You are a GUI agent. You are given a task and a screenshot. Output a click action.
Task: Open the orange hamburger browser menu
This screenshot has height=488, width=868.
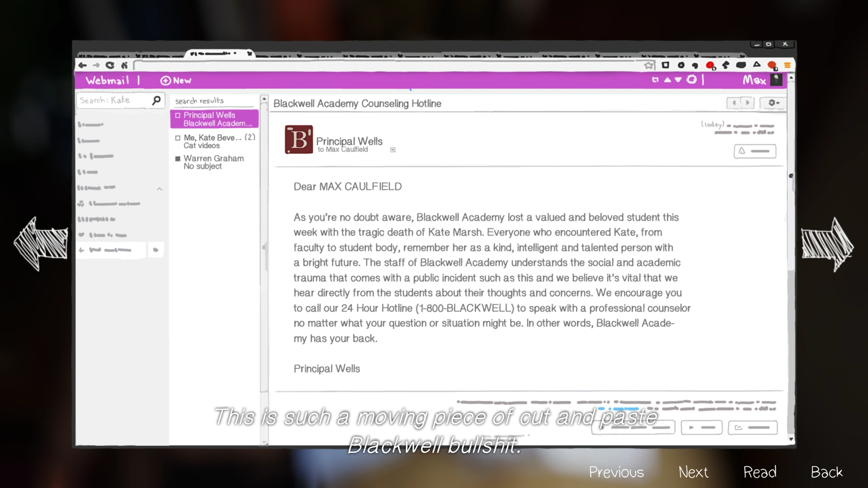click(x=787, y=65)
